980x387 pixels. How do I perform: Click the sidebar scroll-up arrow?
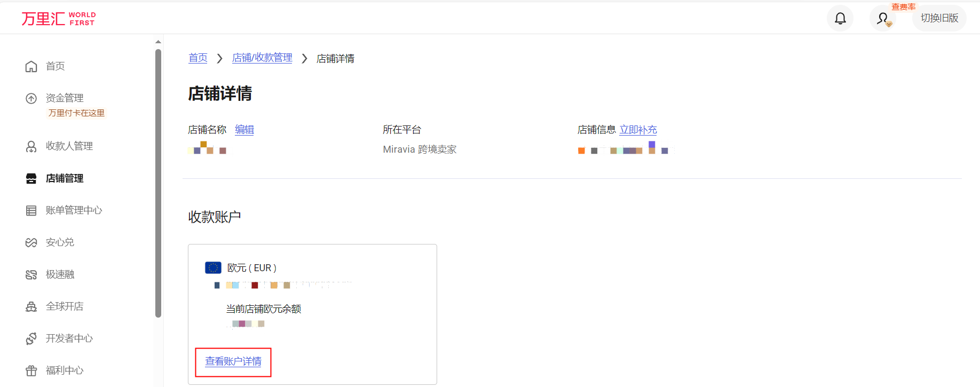pyautogui.click(x=158, y=42)
